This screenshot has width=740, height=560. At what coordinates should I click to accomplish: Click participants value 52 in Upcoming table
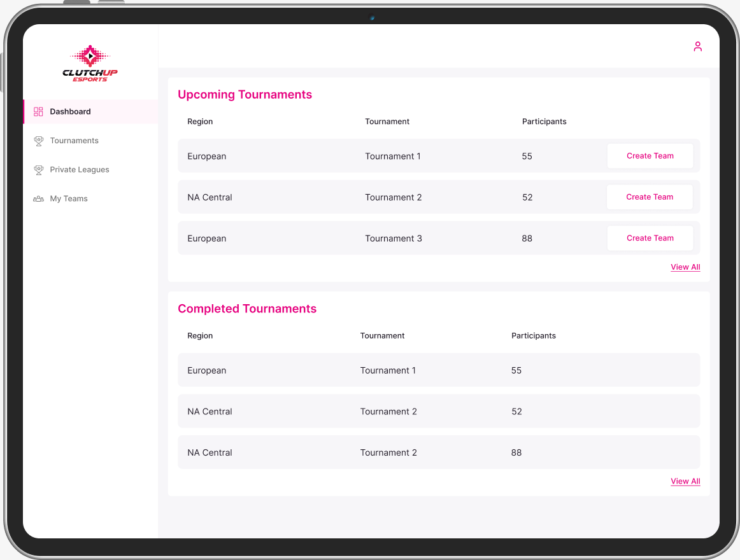tap(527, 197)
